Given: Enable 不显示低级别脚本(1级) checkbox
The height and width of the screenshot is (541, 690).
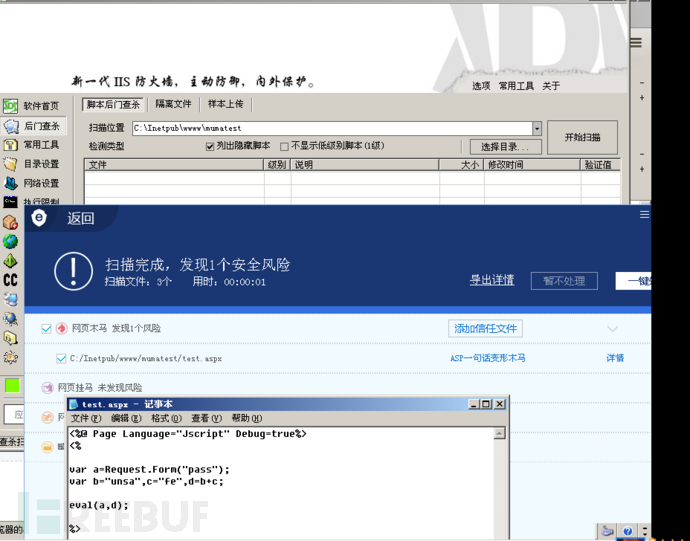Looking at the screenshot, I should point(284,146).
